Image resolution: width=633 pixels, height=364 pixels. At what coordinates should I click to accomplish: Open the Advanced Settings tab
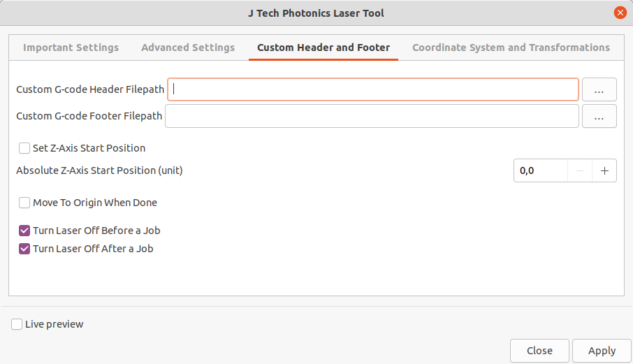pos(188,48)
